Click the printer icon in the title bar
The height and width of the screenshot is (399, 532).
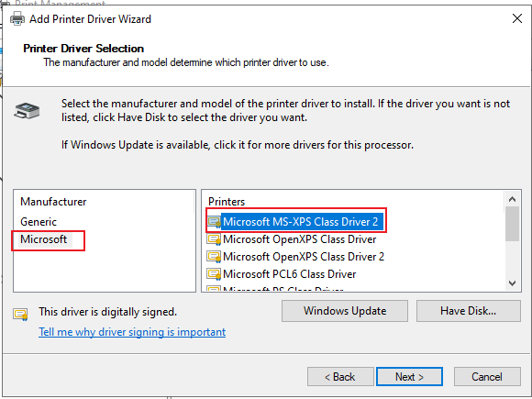pos(17,18)
